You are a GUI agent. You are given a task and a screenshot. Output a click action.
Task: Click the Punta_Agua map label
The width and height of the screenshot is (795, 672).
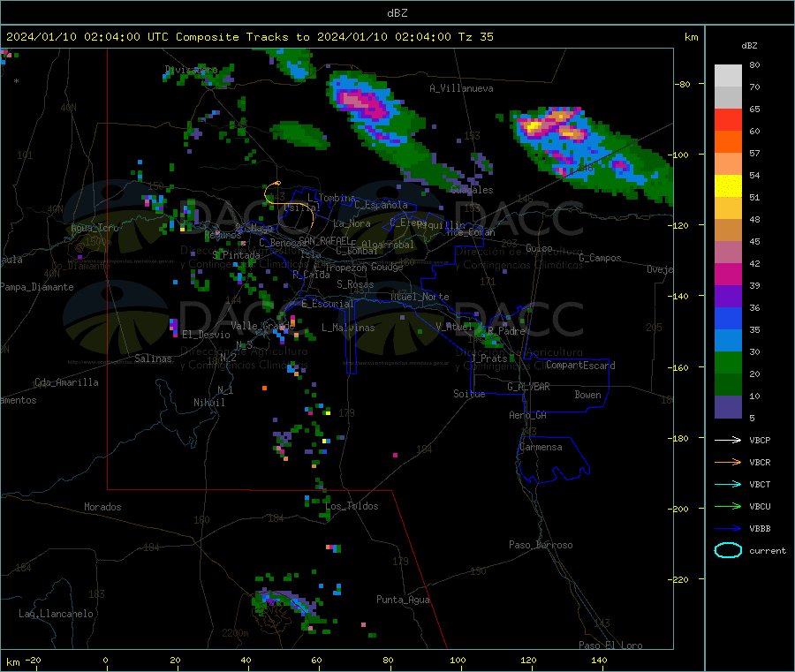[403, 600]
